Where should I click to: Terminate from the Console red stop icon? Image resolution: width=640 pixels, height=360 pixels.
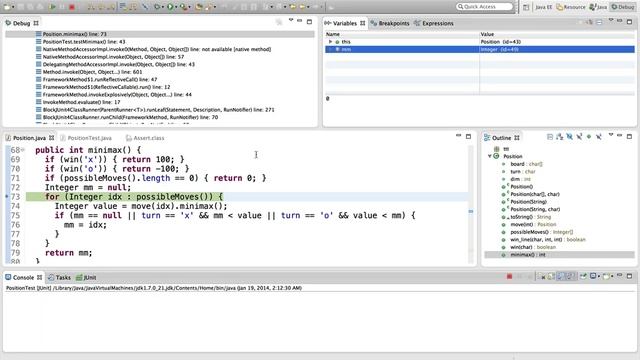point(509,276)
